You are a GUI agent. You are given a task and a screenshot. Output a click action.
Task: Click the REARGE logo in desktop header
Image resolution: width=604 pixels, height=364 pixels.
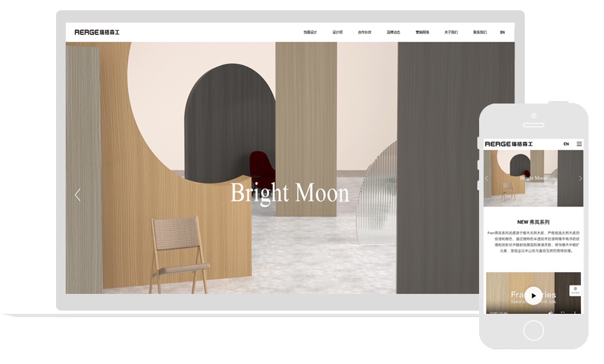[97, 32]
